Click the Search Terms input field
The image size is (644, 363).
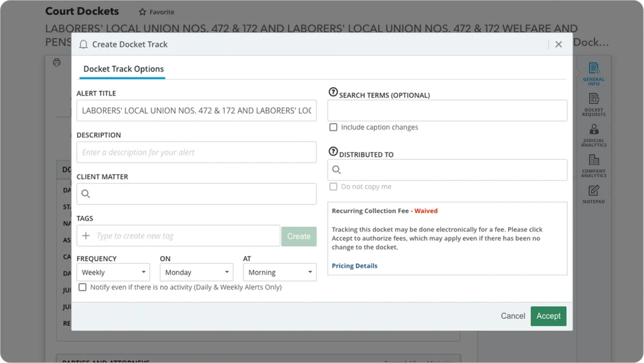point(448,111)
